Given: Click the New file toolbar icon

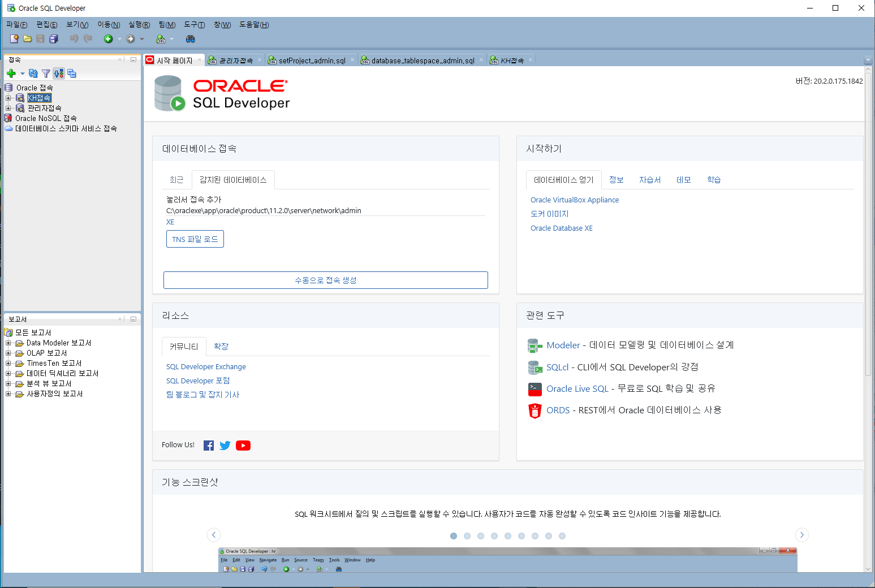Looking at the screenshot, I should (x=14, y=39).
